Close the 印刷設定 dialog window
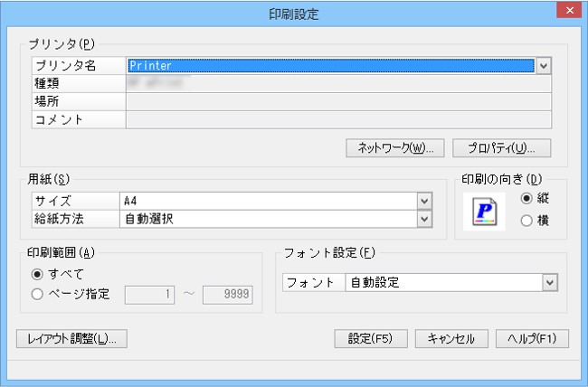Image resolution: width=588 pixels, height=387 pixels. (x=568, y=13)
